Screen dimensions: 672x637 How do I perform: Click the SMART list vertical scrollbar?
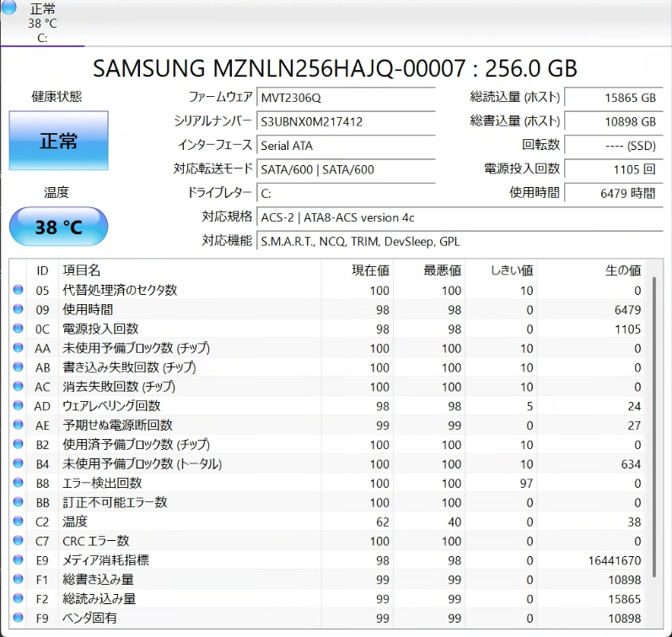pyautogui.click(x=654, y=427)
